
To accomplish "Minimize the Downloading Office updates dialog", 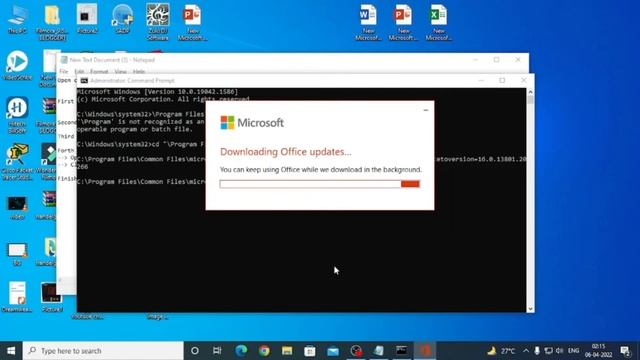I will coord(426,110).
